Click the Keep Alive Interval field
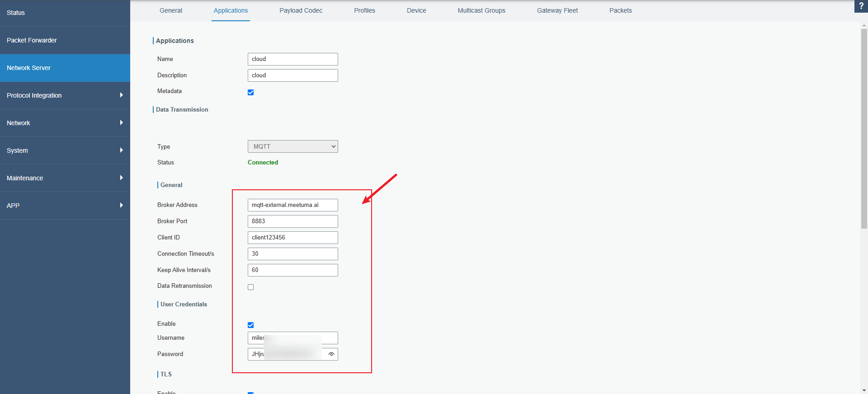 [x=293, y=270]
